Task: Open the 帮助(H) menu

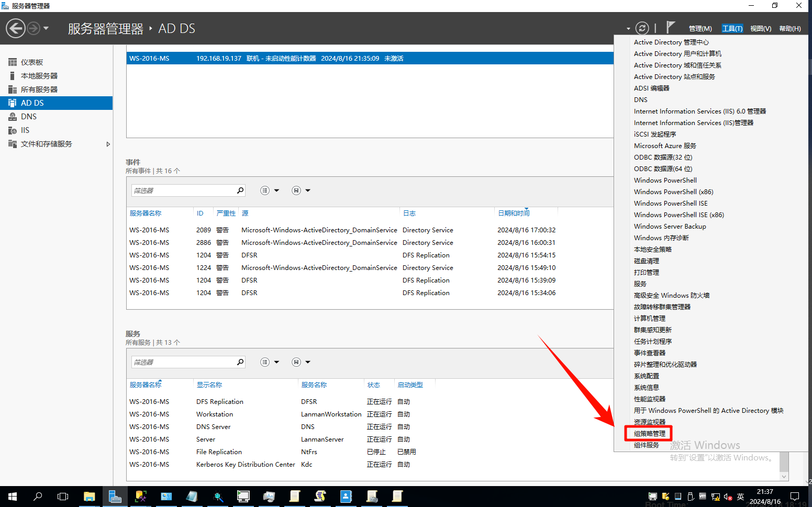Action: [790, 29]
